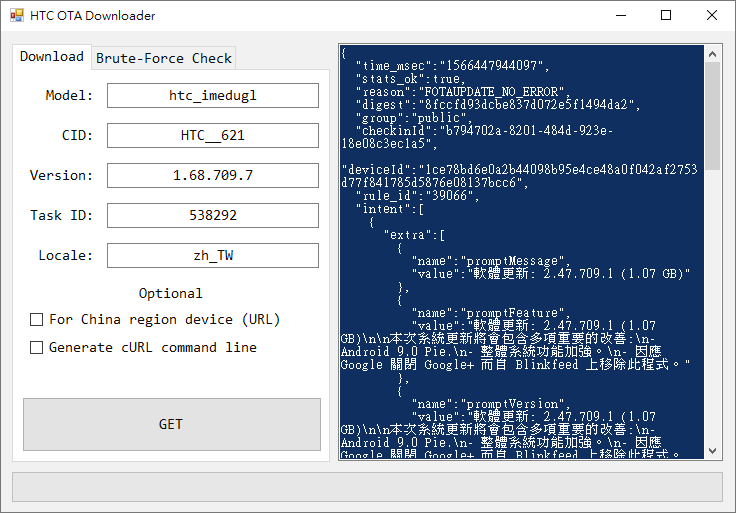The height and width of the screenshot is (513, 736).
Task: Click the output scrollbar thumb
Action: [x=713, y=116]
